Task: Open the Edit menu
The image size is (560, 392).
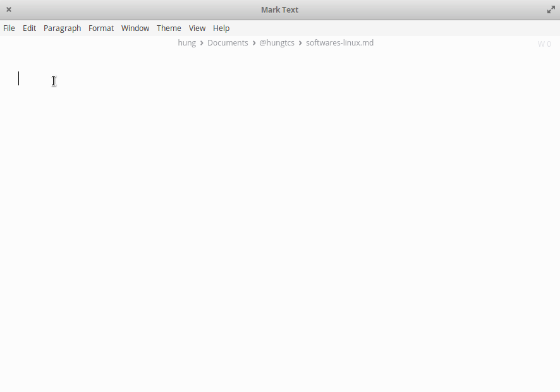Action: [x=29, y=28]
